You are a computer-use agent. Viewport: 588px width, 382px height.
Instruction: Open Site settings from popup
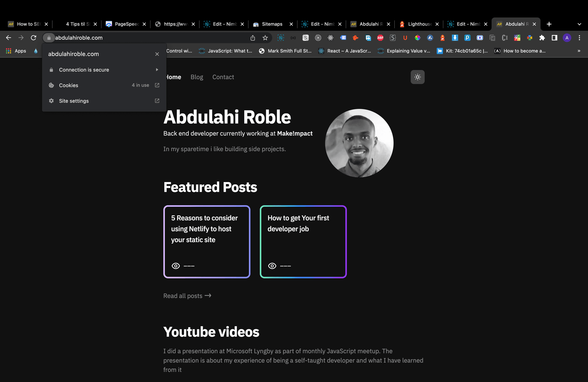(74, 101)
